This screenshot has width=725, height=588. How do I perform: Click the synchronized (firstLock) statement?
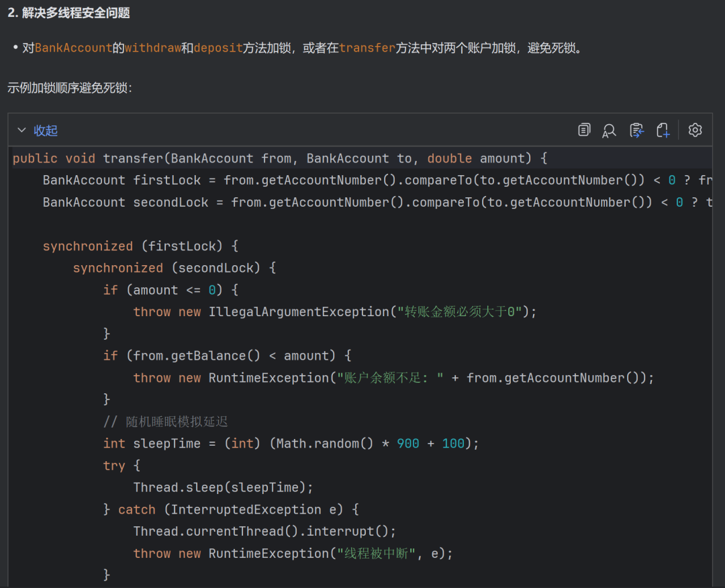(x=140, y=246)
